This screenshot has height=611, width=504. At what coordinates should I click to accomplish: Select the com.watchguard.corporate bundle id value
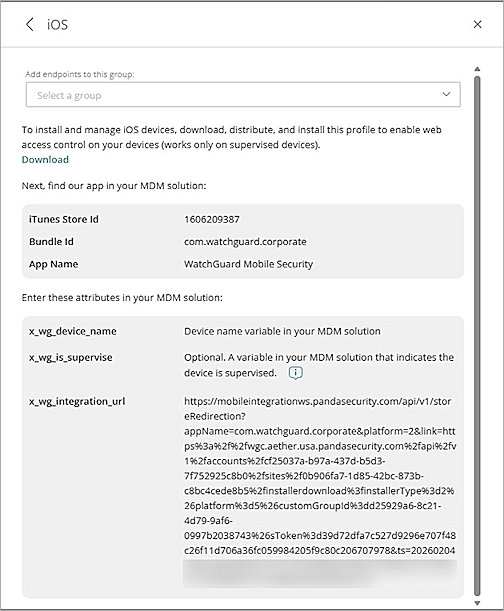(x=245, y=242)
